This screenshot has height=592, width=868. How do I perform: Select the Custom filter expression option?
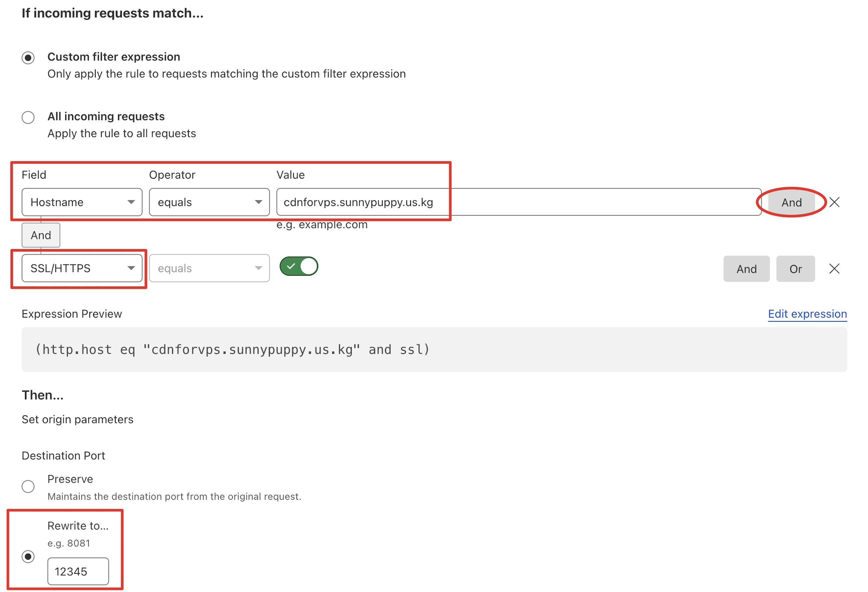point(28,58)
